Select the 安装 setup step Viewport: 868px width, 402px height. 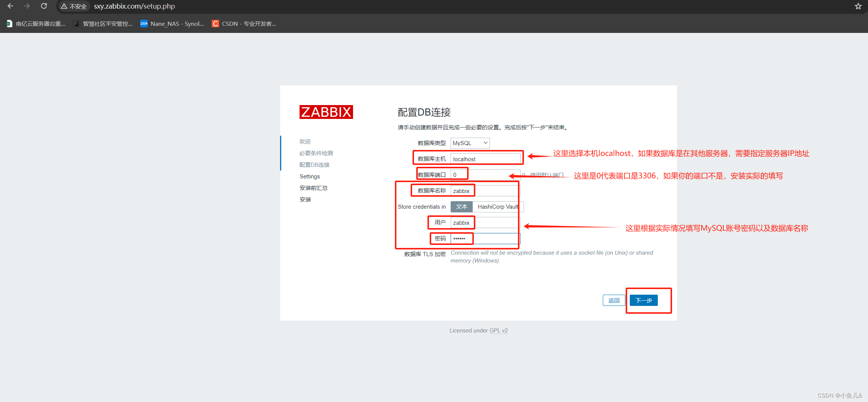(x=305, y=200)
